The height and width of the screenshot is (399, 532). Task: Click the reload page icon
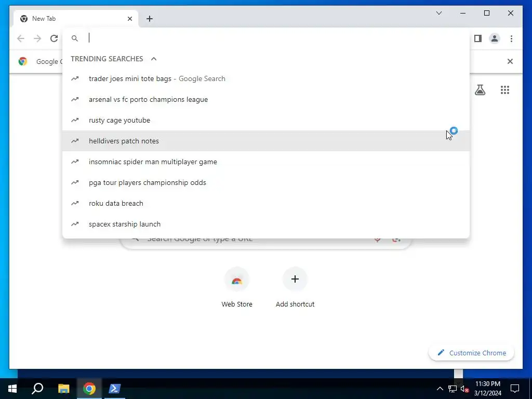[54, 38]
